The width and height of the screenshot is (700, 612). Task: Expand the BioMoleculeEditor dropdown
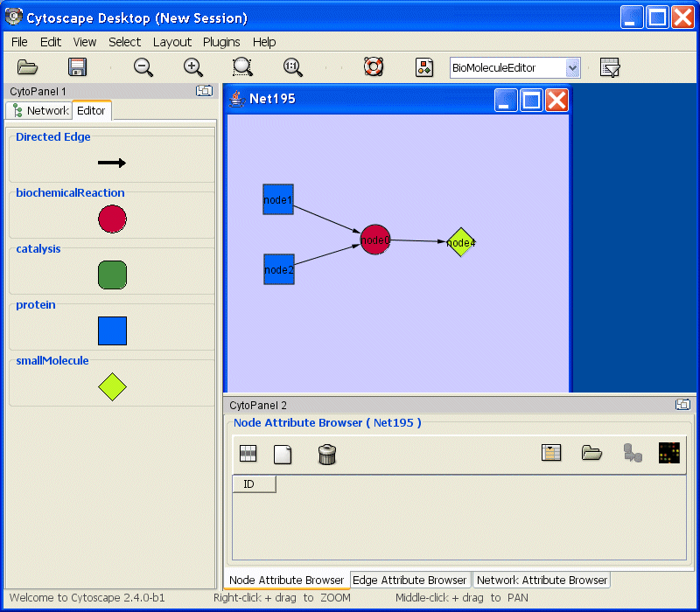[x=573, y=68]
